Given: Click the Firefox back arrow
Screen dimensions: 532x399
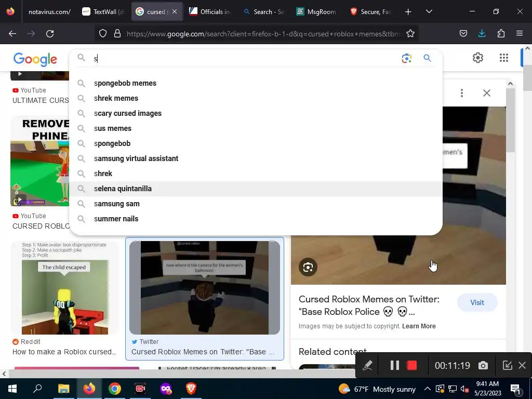Looking at the screenshot, I should pos(12,34).
